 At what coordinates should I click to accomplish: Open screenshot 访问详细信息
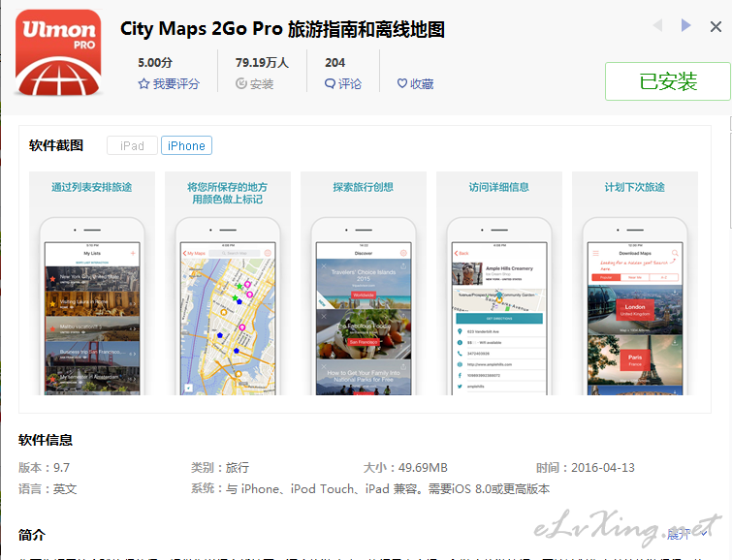(x=499, y=283)
